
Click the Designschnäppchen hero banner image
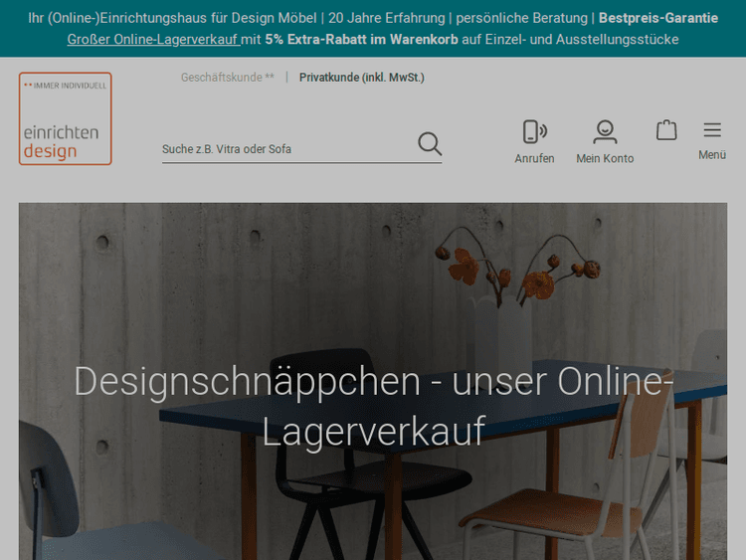coord(373,381)
